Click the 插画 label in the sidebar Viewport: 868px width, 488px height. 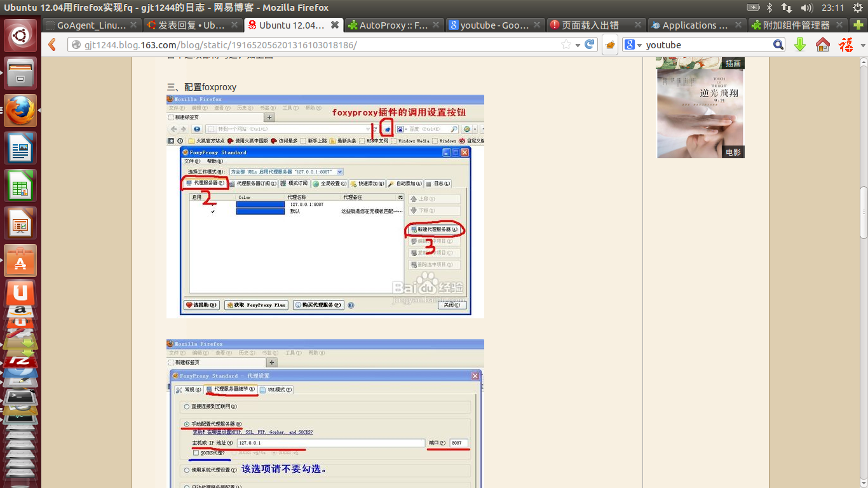(x=733, y=64)
